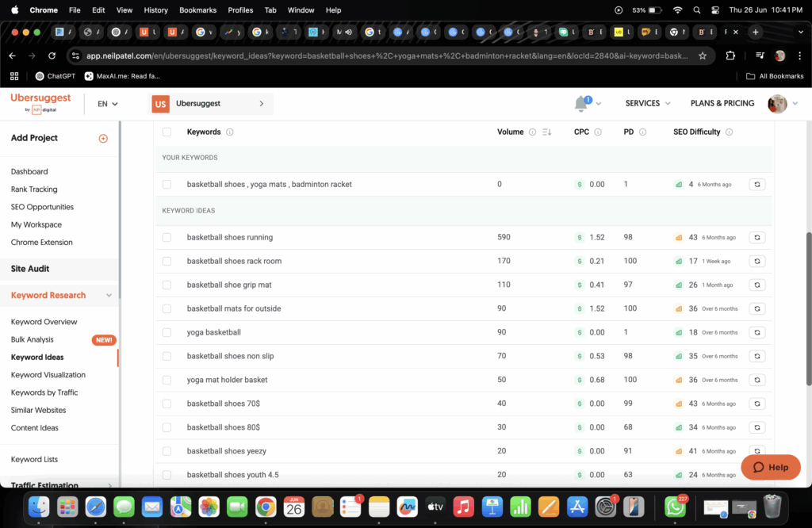Open Keyword Visualization in the sidebar
Image resolution: width=812 pixels, height=528 pixels.
(x=48, y=375)
